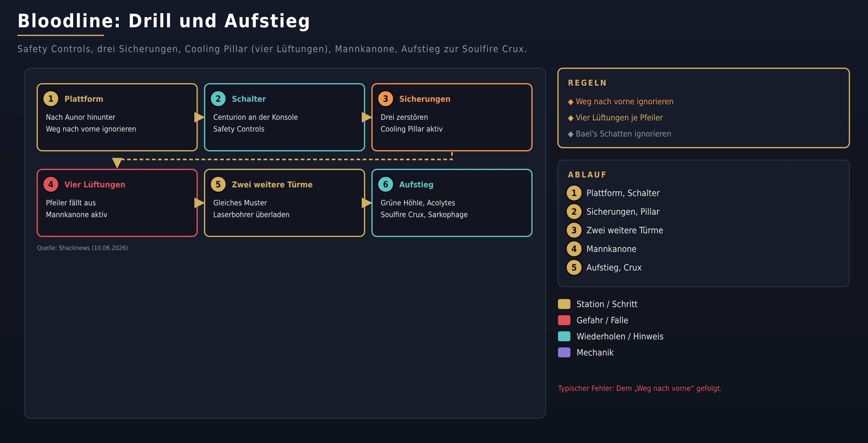Select the Schalter card title
The height and width of the screenshot is (443, 868).
249,99
